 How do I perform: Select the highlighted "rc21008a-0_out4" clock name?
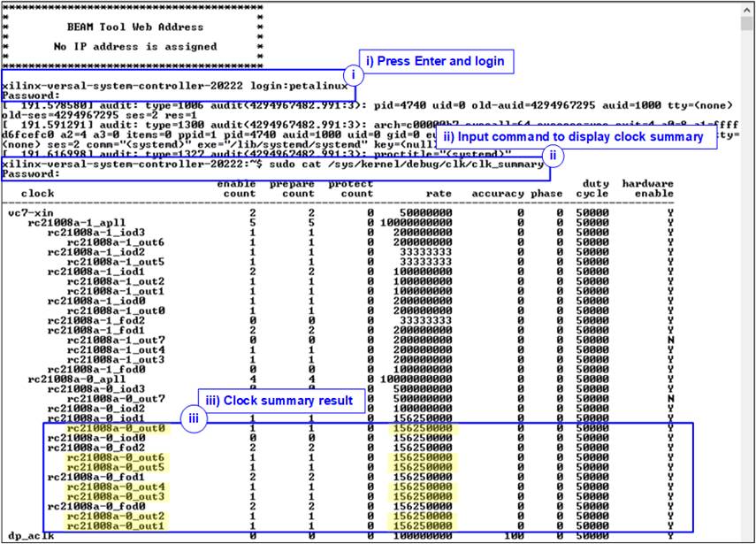coord(116,487)
